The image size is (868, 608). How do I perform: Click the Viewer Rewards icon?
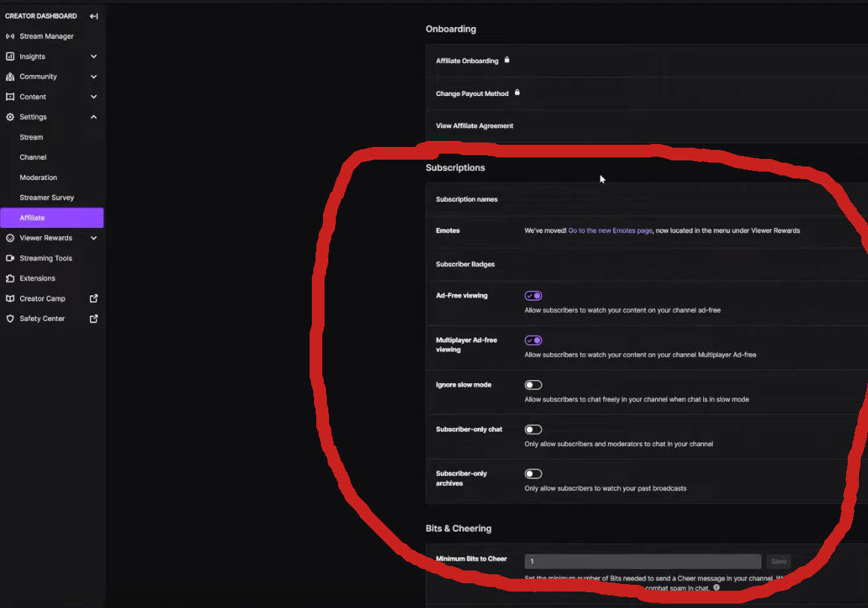pyautogui.click(x=10, y=238)
